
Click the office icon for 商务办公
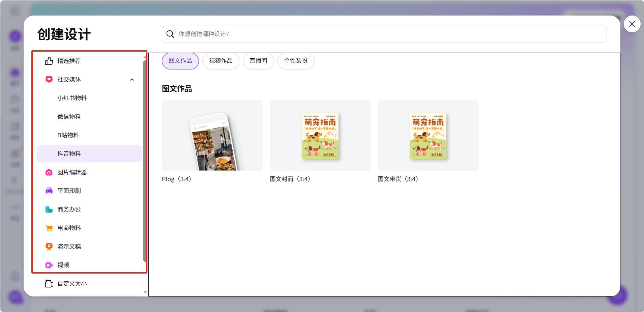coord(49,209)
